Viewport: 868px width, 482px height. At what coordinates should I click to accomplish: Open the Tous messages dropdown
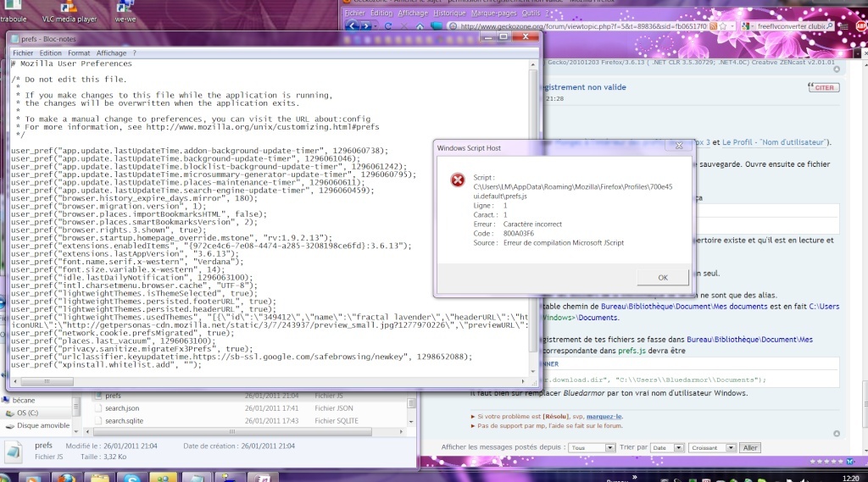(591, 447)
